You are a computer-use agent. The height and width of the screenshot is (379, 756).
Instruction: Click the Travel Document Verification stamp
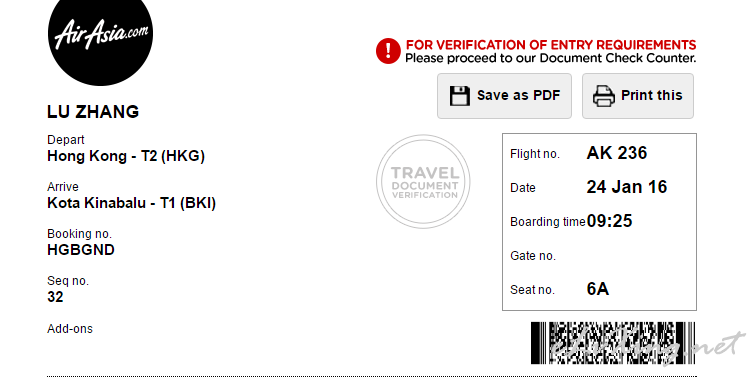point(423,181)
